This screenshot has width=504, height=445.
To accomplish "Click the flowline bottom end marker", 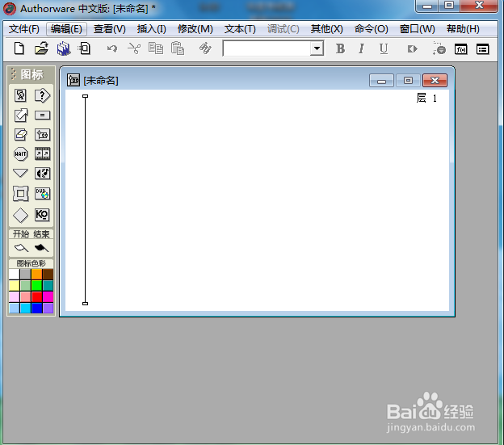I will pyautogui.click(x=85, y=304).
